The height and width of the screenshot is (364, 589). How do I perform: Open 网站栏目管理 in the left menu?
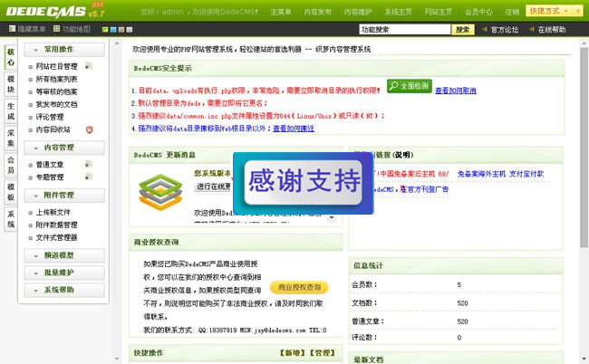[x=57, y=66]
